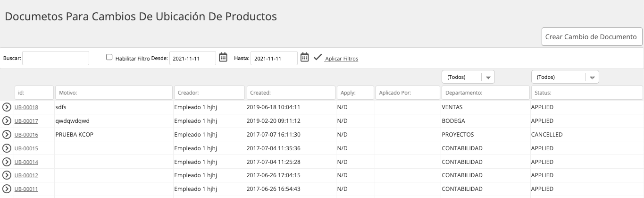
Task: Click Creador cell in UB-00016 row
Action: click(x=196, y=135)
